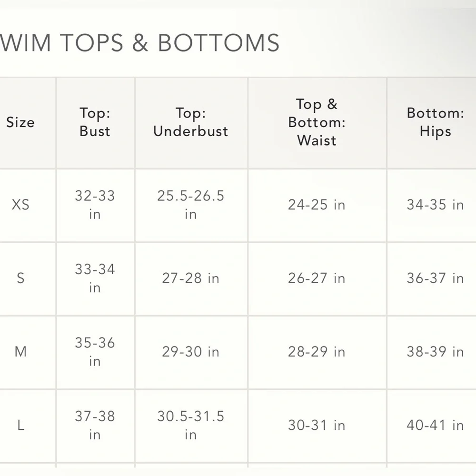The width and height of the screenshot is (476, 476).
Task: Click the Top: Underbust header cell
Action: [191, 122]
